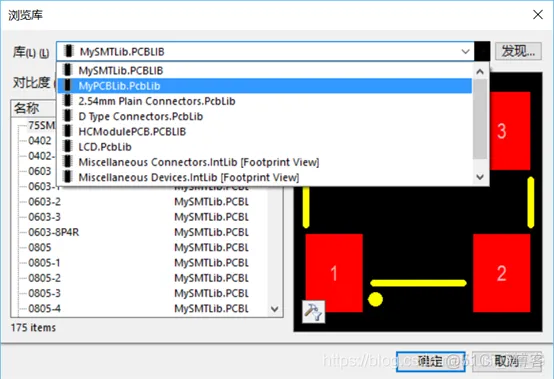Select footprint 0805-2
Screen dimensions: 554x379
click(x=44, y=278)
